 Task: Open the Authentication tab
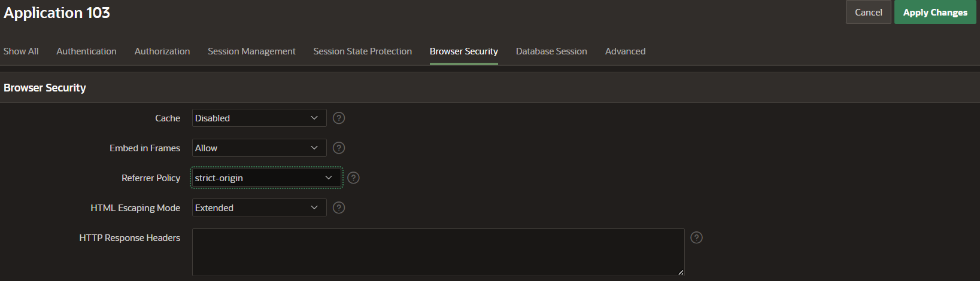[x=86, y=51]
